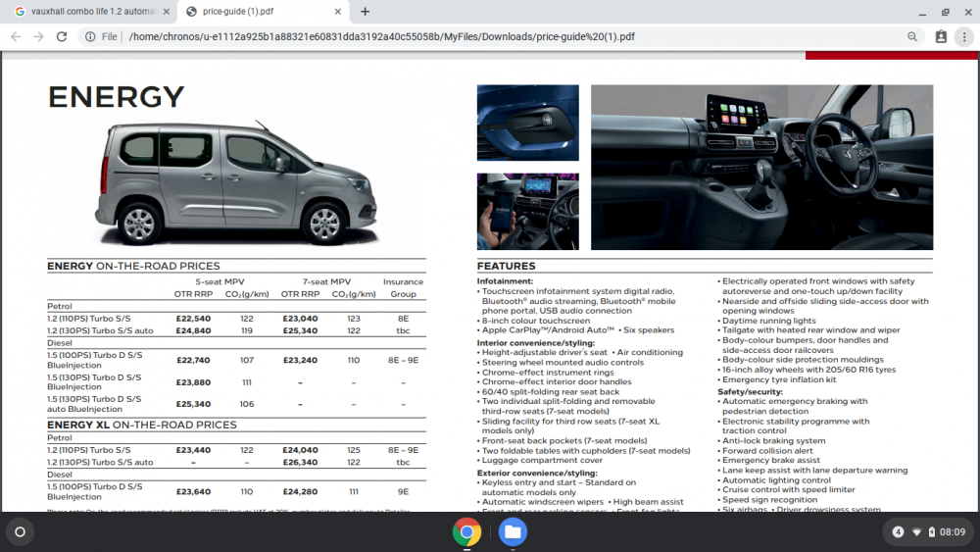Click the Safety/security: subheading
The image size is (980, 552).
coord(750,392)
